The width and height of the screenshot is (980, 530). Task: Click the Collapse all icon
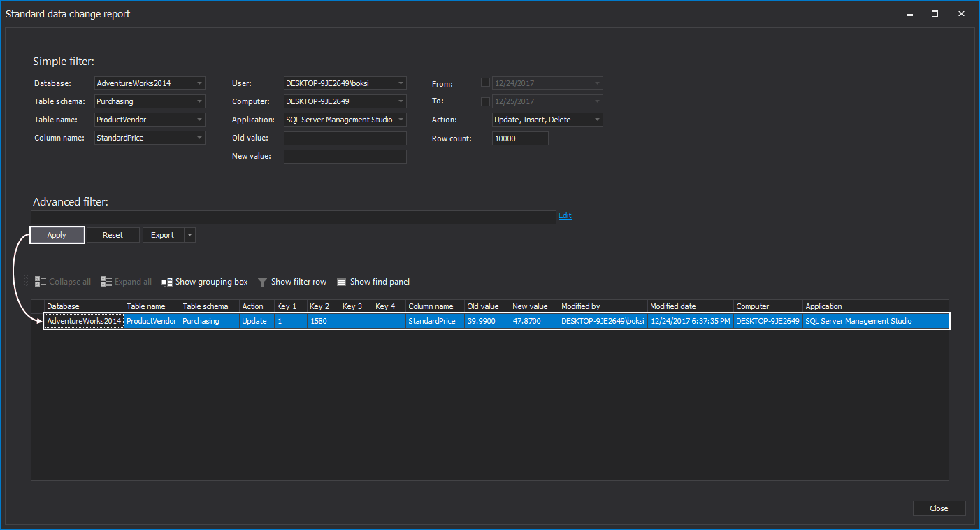(x=41, y=282)
